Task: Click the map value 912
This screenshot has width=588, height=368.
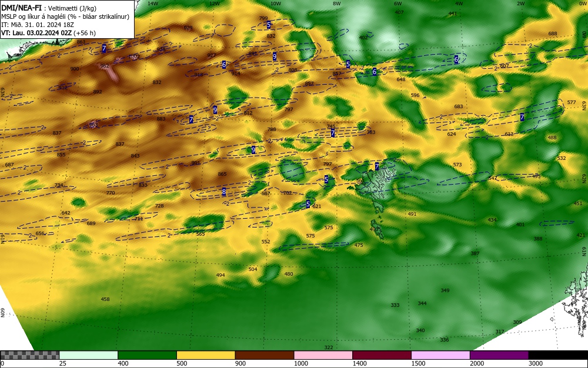Action: click(x=63, y=88)
